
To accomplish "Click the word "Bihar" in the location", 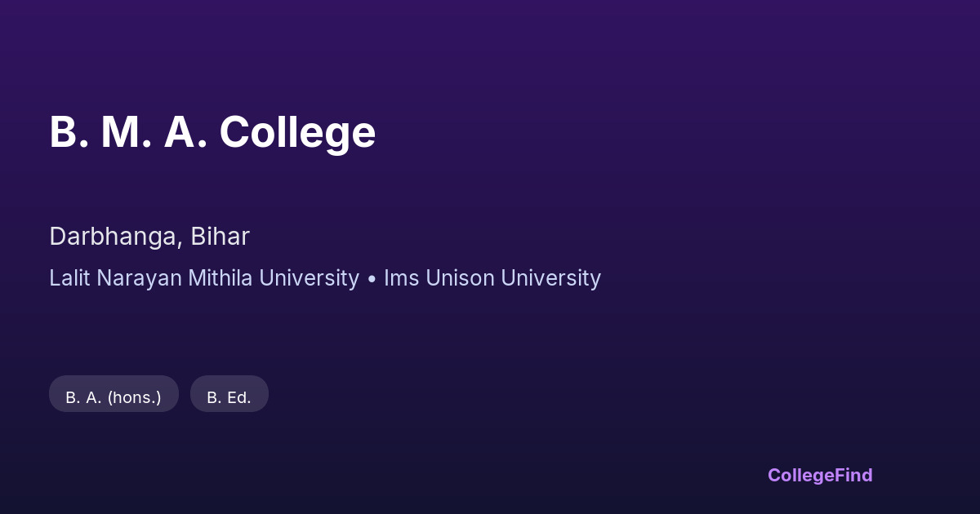I will 220,237.
